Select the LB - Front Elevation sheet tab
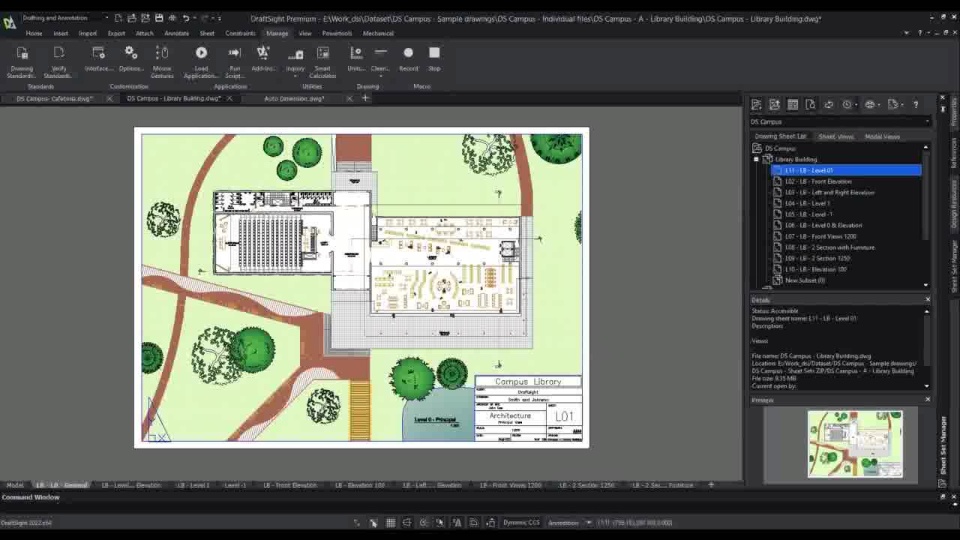Viewport: 960px width, 540px height. pos(290,485)
